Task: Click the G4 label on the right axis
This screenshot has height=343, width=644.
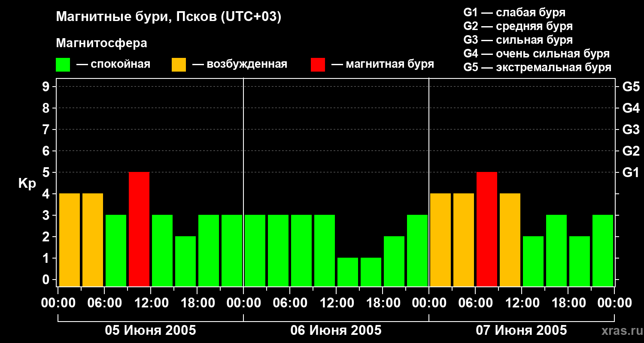Action: point(631,108)
